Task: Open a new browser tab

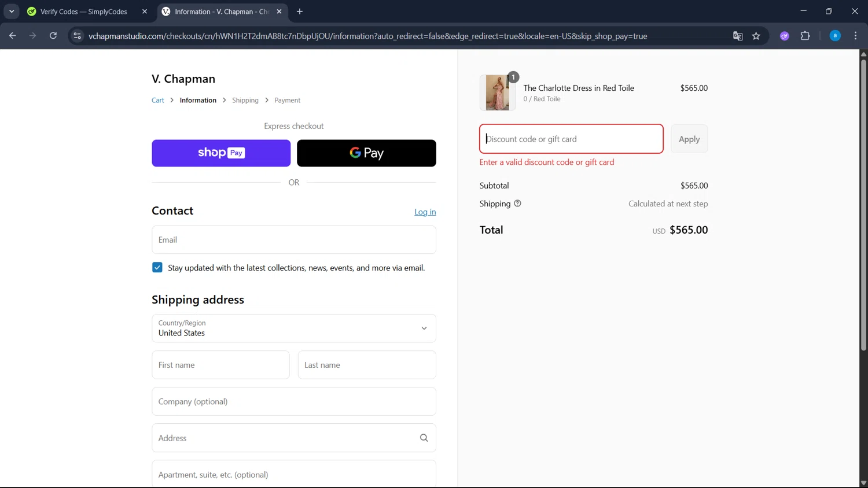Action: pyautogui.click(x=300, y=12)
